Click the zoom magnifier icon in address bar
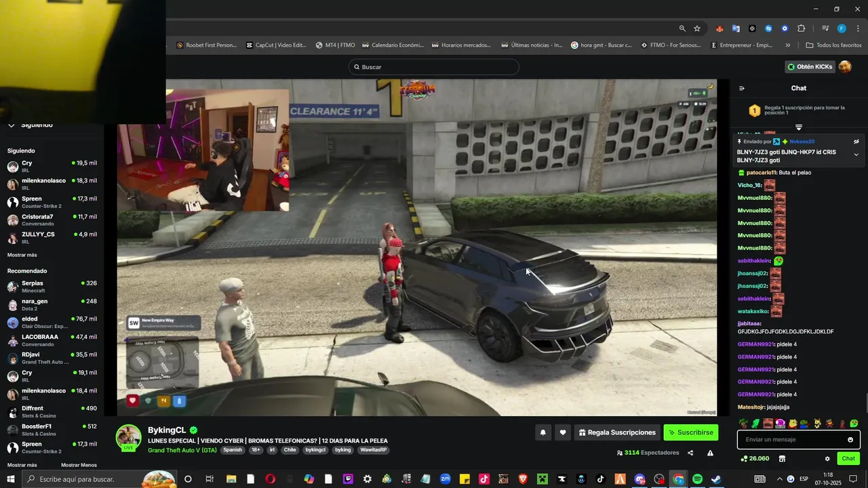This screenshot has height=488, width=868. click(682, 28)
